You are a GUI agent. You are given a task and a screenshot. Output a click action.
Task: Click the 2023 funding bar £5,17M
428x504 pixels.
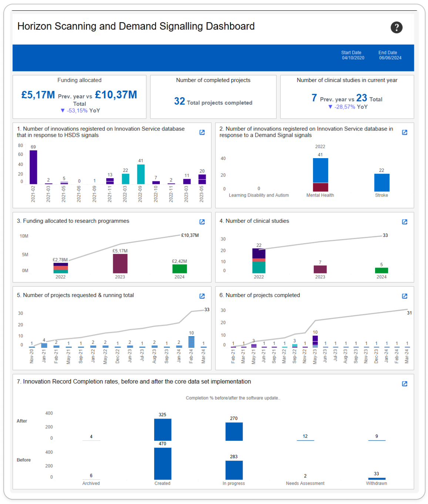point(120,263)
